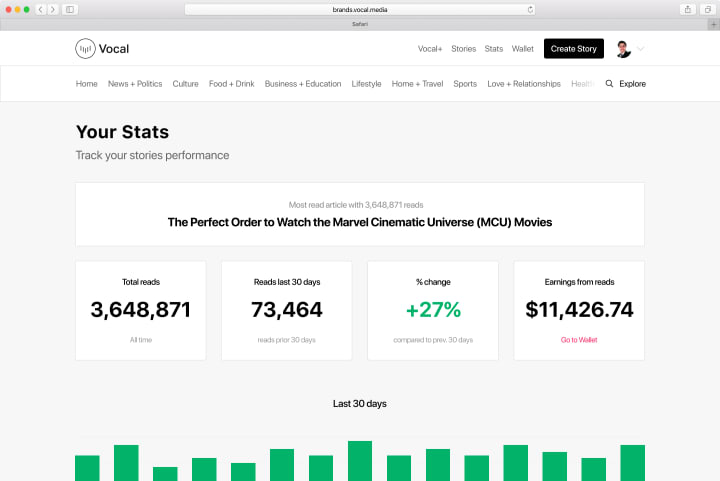The image size is (720, 481).
Task: Reload the page with the refresh icon
Action: pyautogui.click(x=530, y=9)
